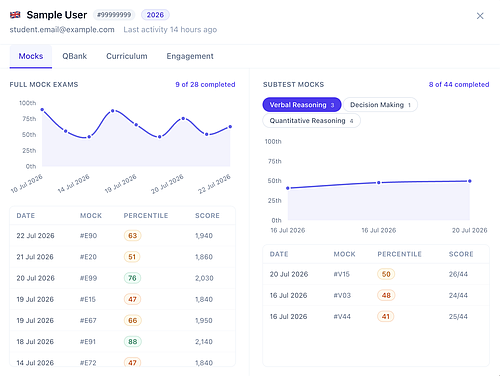Click percentile badge 48 for #V03
The image size is (500, 376).
point(386,295)
